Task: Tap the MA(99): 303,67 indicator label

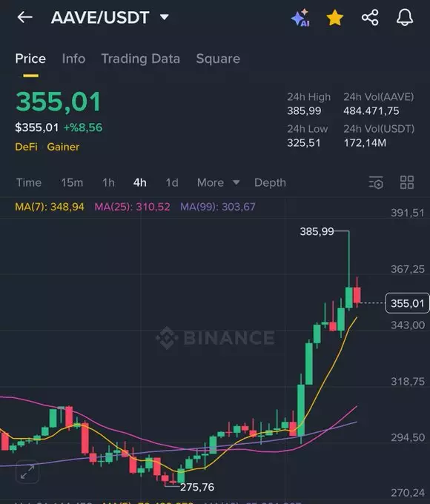Action: (218, 207)
